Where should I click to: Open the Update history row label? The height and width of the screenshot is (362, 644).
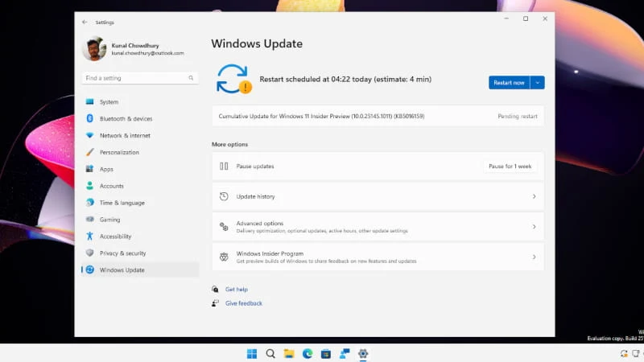click(255, 196)
